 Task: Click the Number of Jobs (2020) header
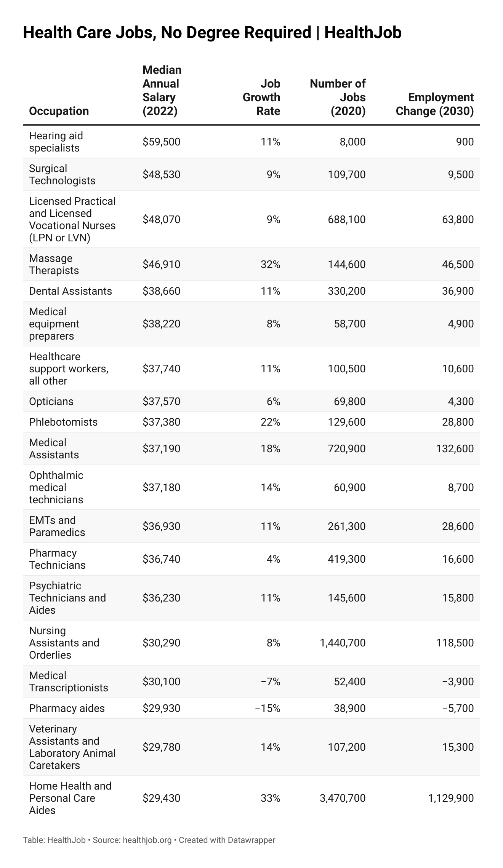point(338,97)
